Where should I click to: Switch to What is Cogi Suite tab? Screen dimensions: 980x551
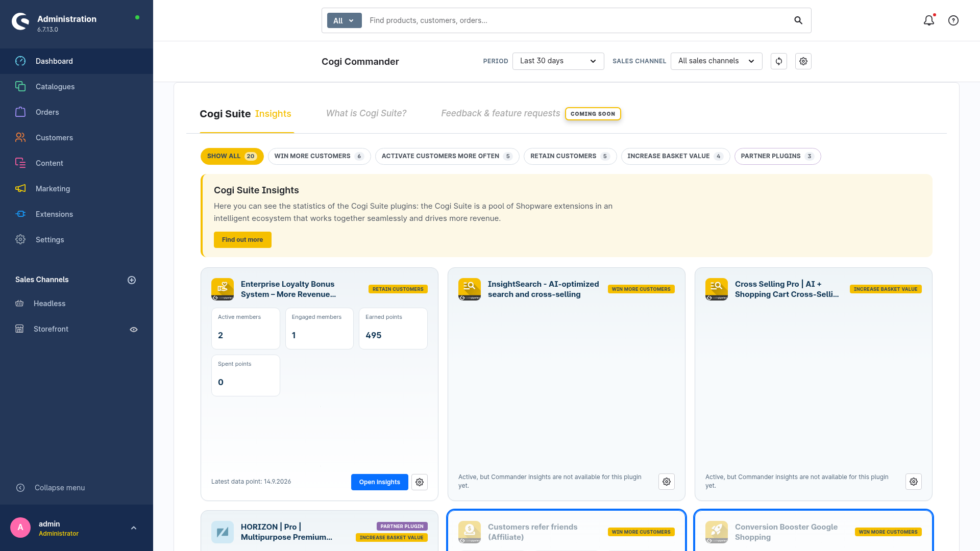366,113
